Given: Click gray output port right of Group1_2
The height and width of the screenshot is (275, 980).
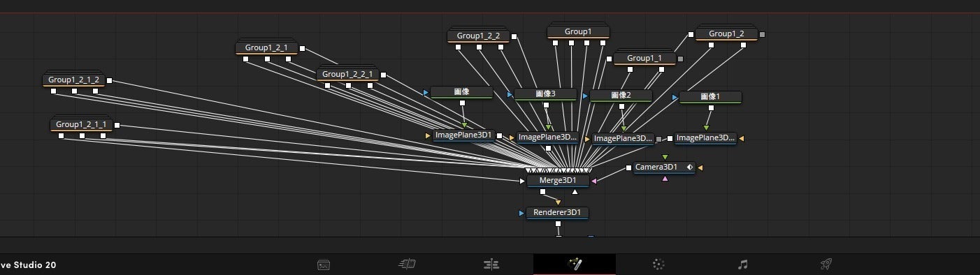Looking at the screenshot, I should pyautogui.click(x=762, y=34).
